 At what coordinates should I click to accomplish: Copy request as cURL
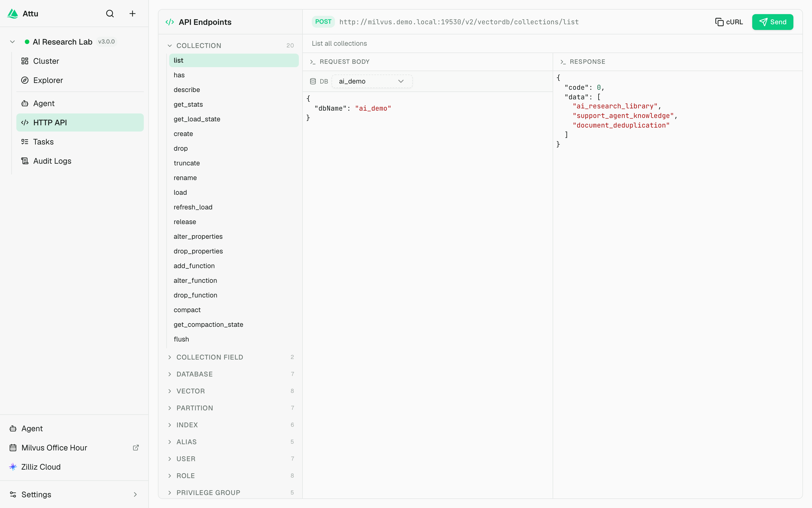tap(729, 22)
